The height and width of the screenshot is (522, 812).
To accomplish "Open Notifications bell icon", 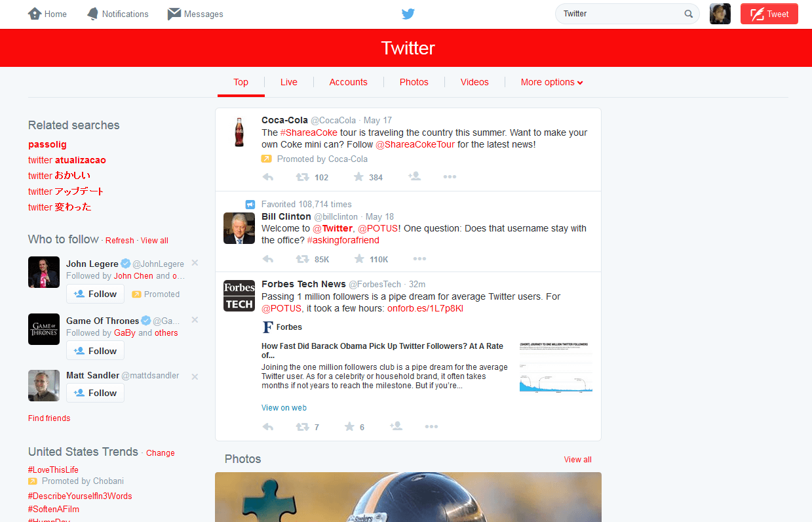I will (x=92, y=14).
